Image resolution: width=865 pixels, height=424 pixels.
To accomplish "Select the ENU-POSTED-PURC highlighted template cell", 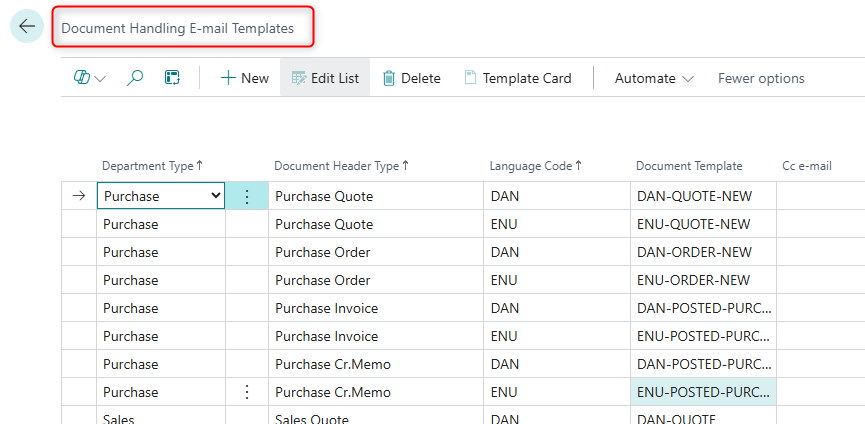I will coord(704,392).
